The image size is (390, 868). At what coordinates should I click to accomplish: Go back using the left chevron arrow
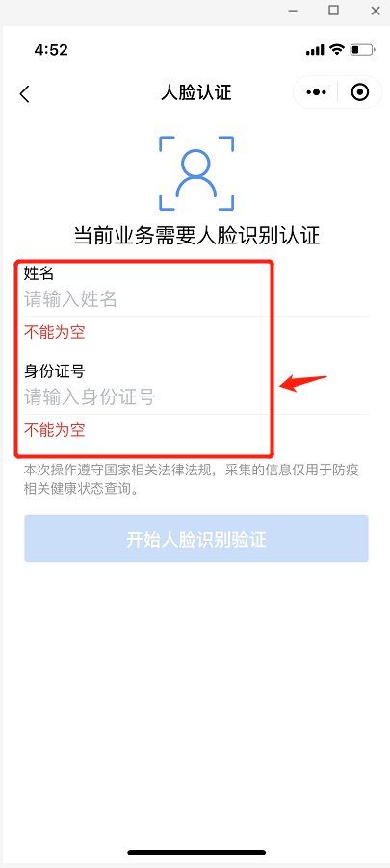pyautogui.click(x=24, y=93)
